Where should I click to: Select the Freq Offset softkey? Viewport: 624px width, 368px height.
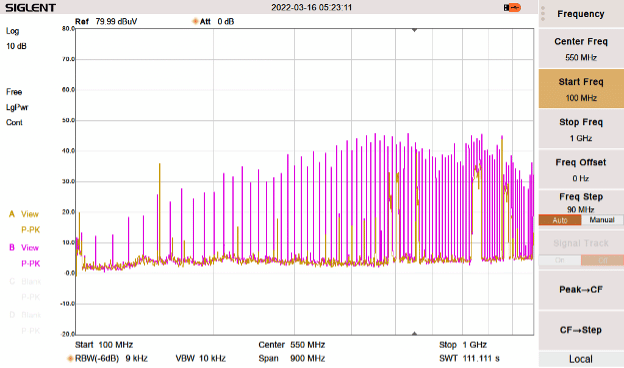click(x=581, y=169)
